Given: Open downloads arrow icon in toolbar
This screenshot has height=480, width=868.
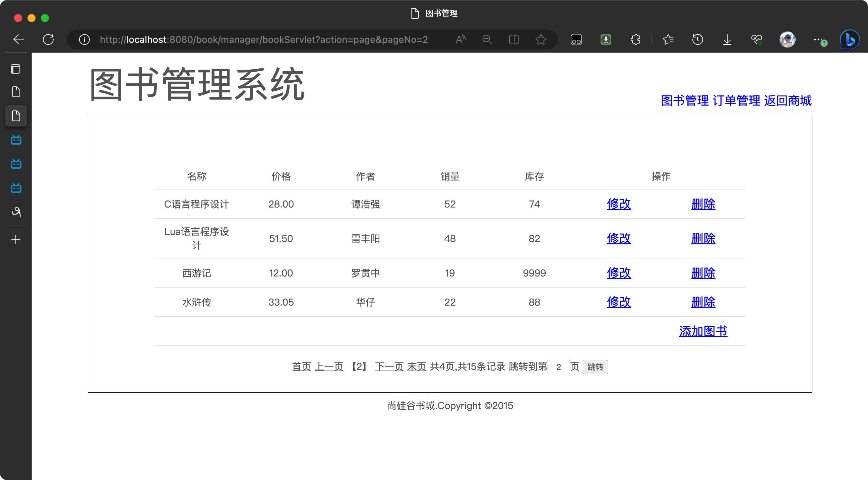Looking at the screenshot, I should 727,39.
